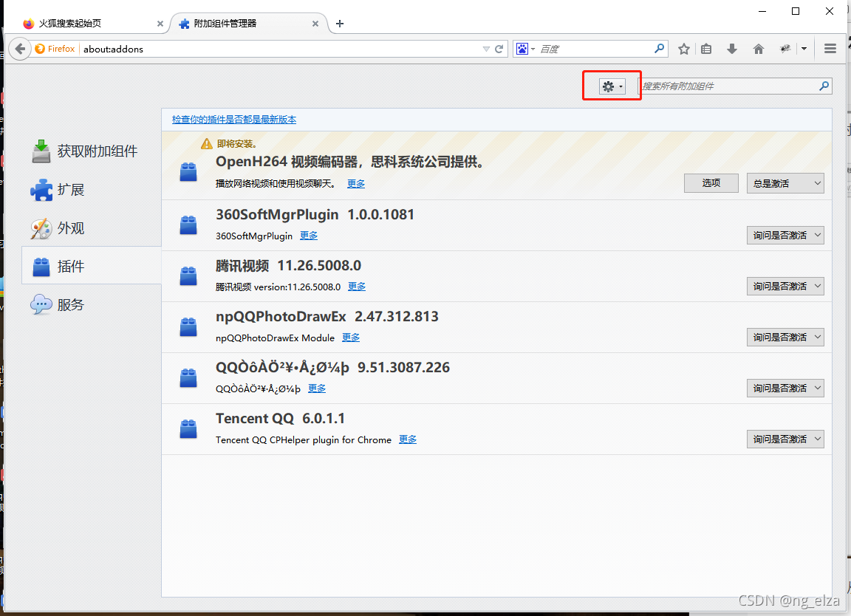Select the OpenH264 视频编码器 title text
The width and height of the screenshot is (851, 616).
coord(349,162)
